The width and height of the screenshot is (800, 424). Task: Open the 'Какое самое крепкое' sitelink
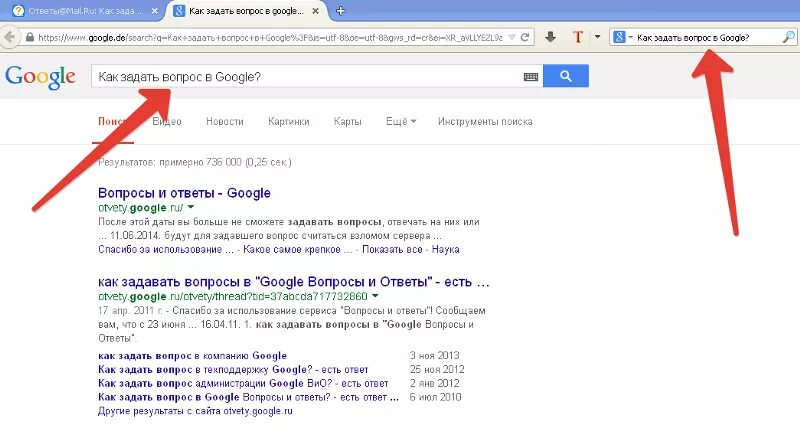[298, 250]
